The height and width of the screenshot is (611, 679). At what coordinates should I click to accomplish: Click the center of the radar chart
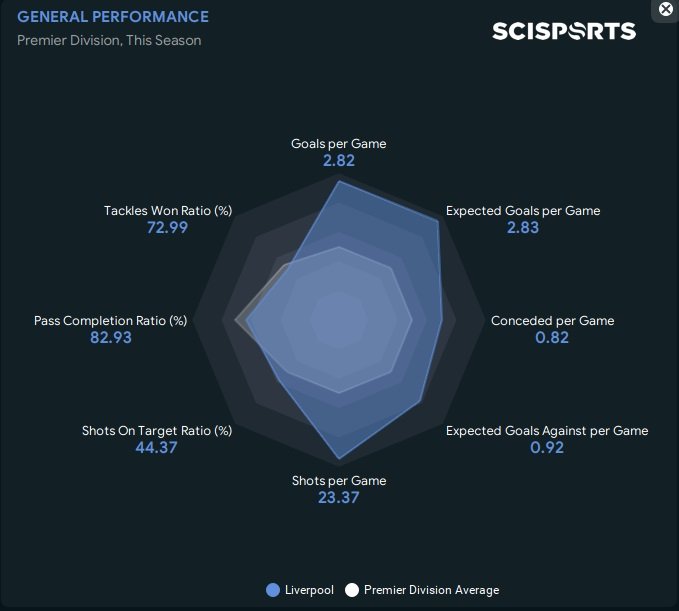tap(339, 321)
